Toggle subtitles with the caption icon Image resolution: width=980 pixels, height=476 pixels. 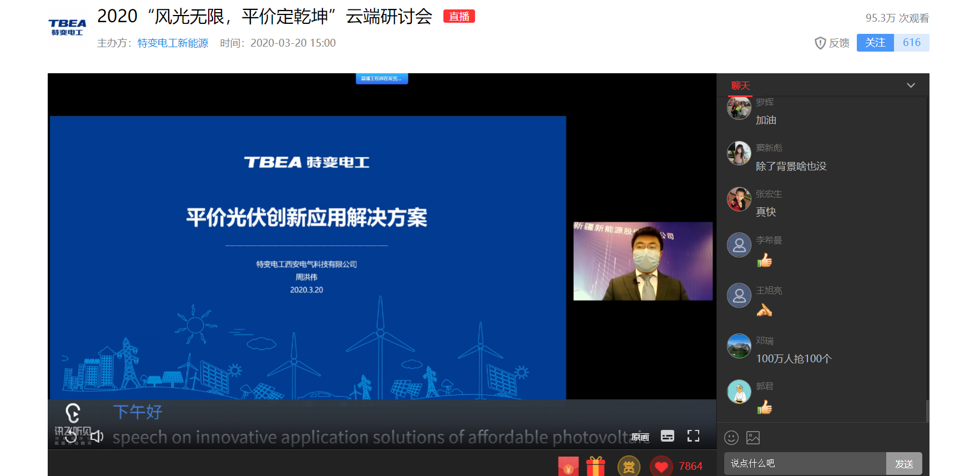(668, 436)
